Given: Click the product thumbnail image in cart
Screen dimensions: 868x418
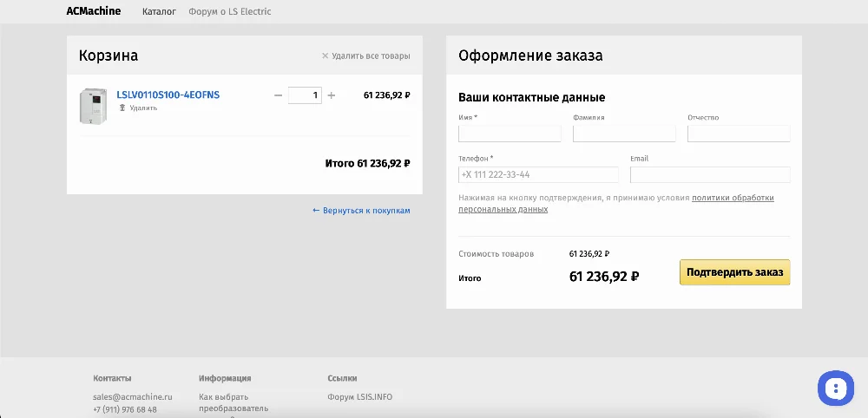Looking at the screenshot, I should [x=93, y=106].
